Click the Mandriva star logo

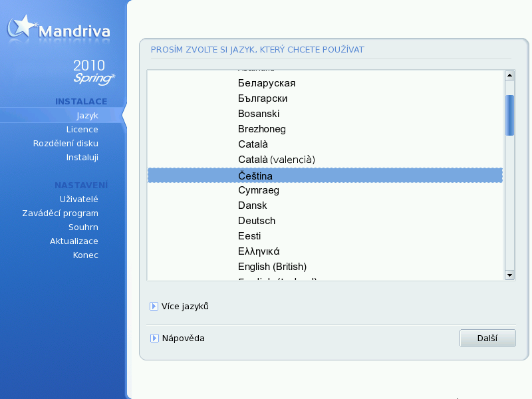click(23, 27)
